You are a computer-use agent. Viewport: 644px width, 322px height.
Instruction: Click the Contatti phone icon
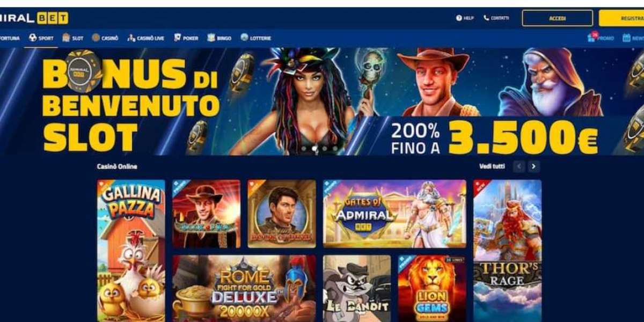pos(486,18)
